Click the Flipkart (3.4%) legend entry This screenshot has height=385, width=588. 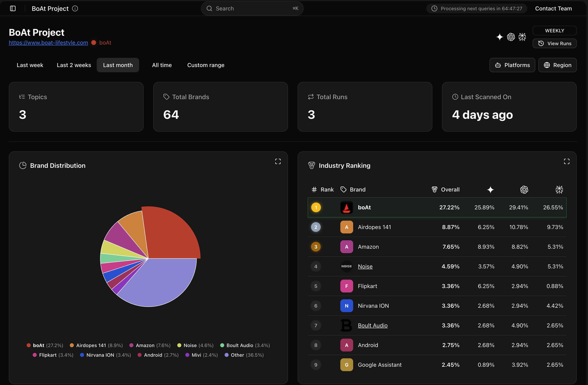click(x=53, y=355)
